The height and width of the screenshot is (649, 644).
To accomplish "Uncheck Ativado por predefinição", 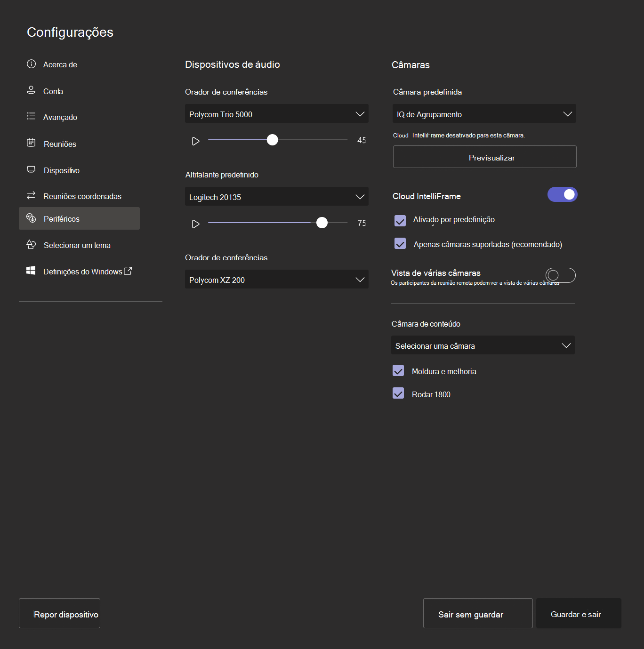I will point(400,220).
